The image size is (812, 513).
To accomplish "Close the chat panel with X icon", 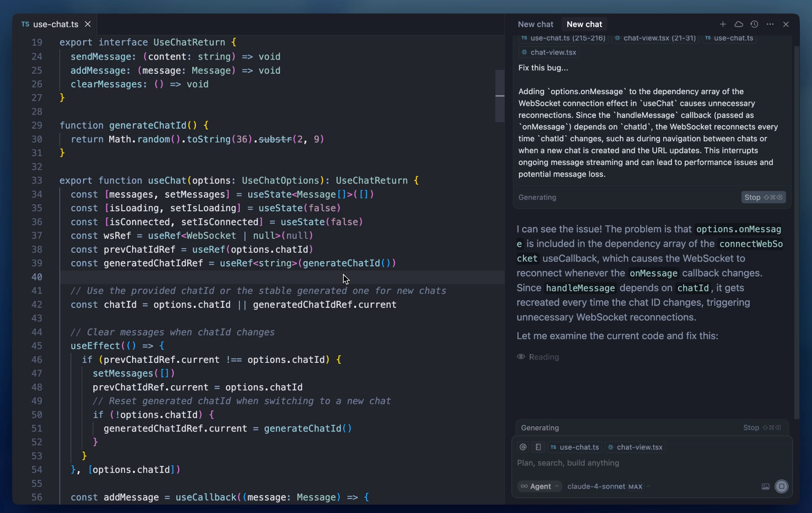I will coord(786,24).
